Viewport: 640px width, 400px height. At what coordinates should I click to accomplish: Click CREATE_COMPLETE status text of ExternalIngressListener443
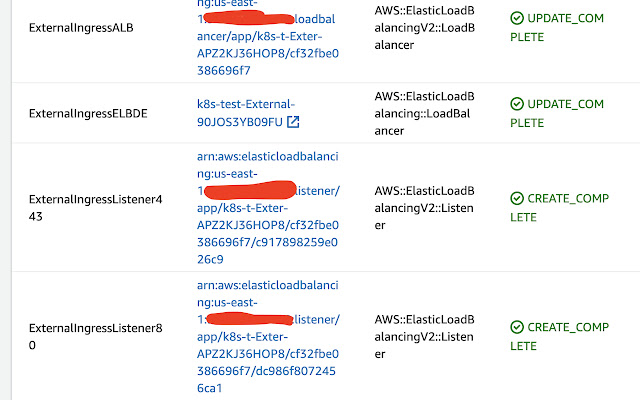point(566,207)
